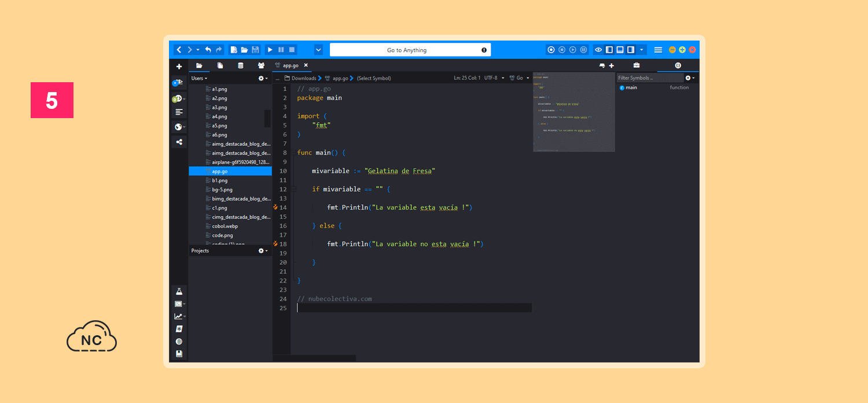Expand the Users directory dropdown in Places
Viewport: 868px width, 403px height.
(199, 78)
